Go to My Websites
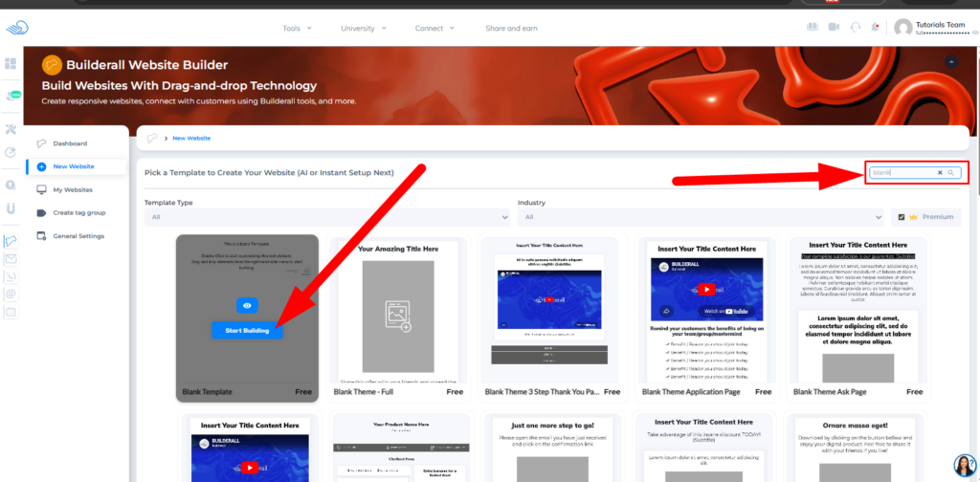This screenshot has width=980, height=482. click(73, 189)
